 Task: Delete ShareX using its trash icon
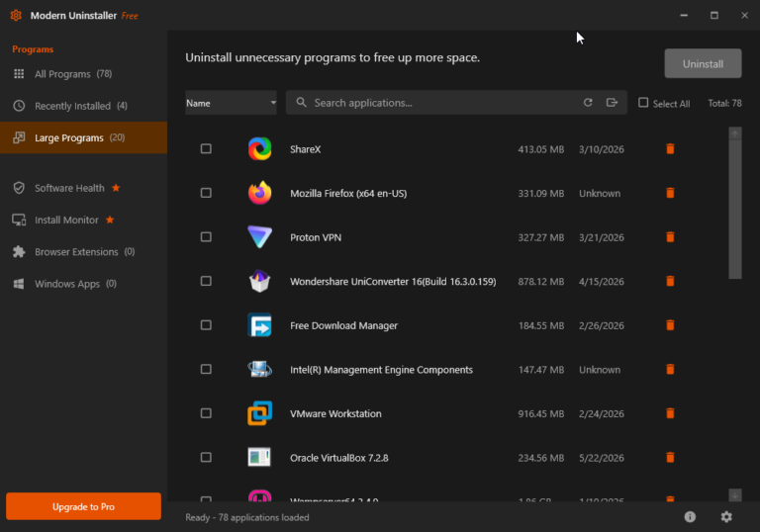click(x=670, y=148)
